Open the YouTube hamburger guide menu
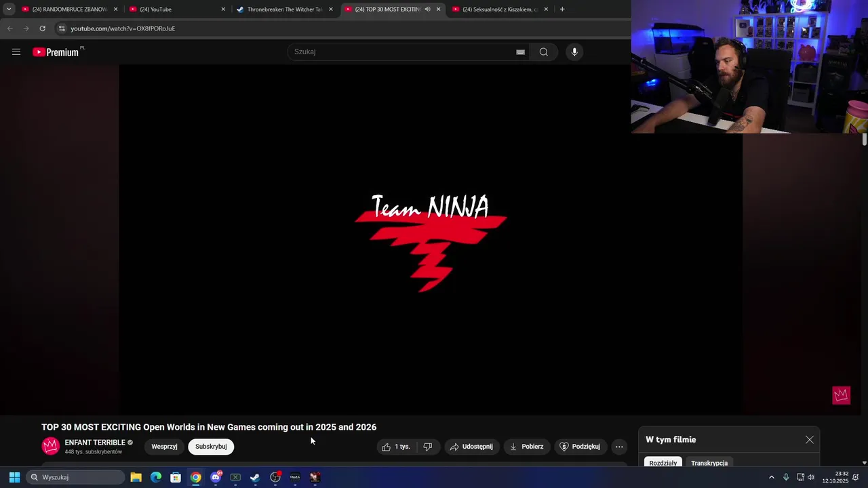Viewport: 868px width, 488px height. point(16,52)
